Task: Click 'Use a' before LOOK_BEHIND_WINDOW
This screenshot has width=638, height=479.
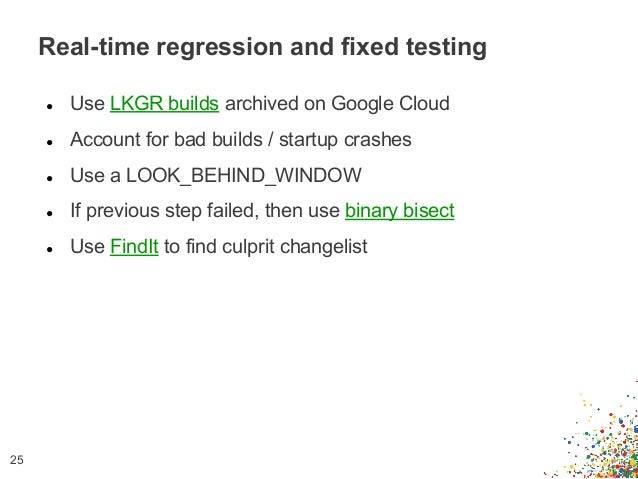Action: pyautogui.click(x=96, y=176)
